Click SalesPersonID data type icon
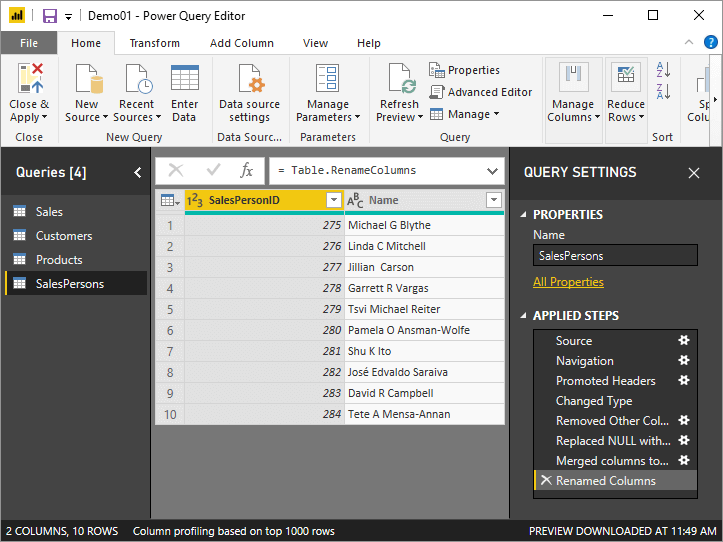 195,200
